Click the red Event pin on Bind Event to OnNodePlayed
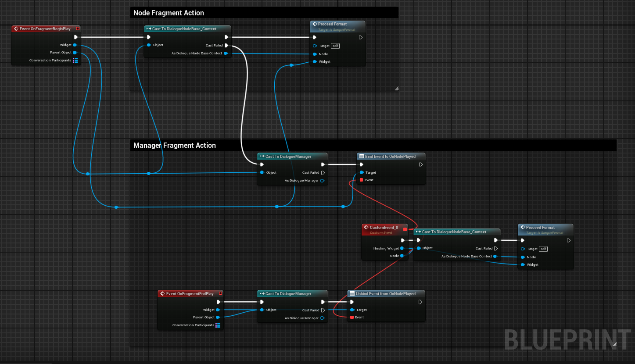Screen dimensions: 635x364 (x=361, y=180)
